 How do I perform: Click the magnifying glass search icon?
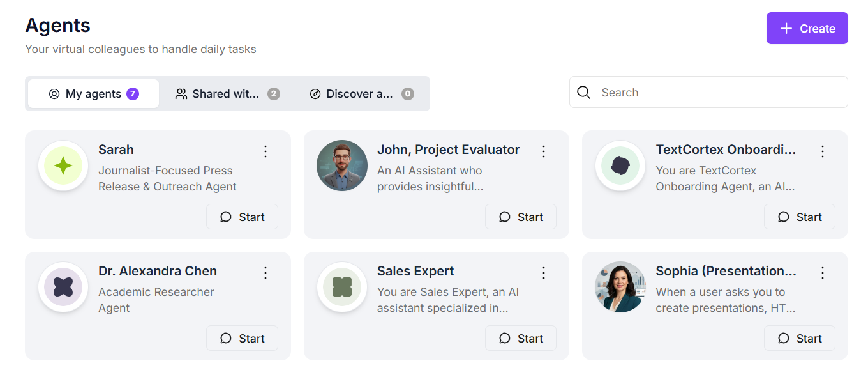583,93
